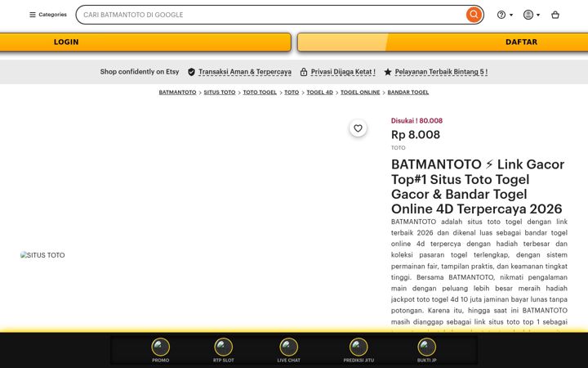Image resolution: width=588 pixels, height=368 pixels.
Task: Go to TOGEL 4D breadcrumb
Action: tap(319, 92)
